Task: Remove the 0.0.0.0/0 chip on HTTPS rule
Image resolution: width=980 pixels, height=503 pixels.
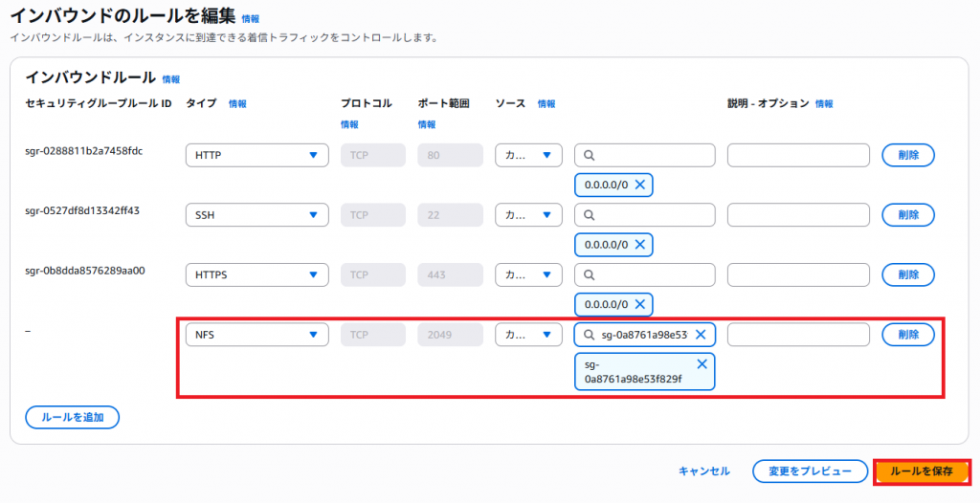Action: click(640, 304)
